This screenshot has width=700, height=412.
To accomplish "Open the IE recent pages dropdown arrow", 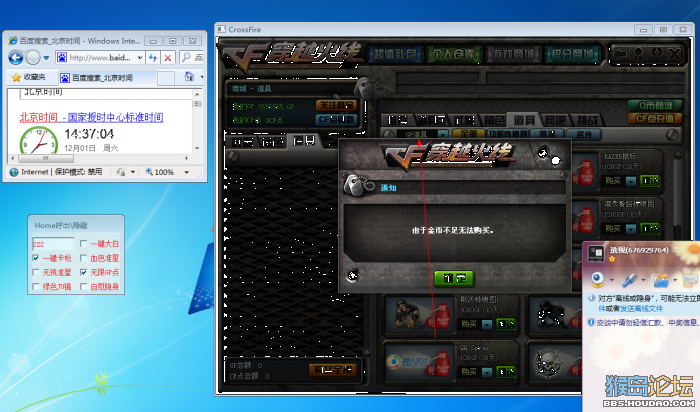I will tap(46, 58).
